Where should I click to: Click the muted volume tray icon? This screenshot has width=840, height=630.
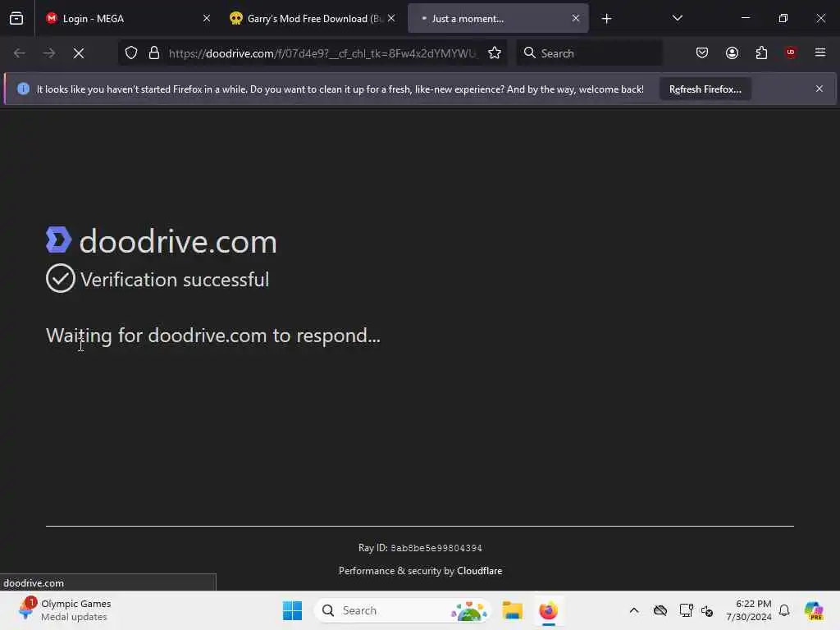707,610
